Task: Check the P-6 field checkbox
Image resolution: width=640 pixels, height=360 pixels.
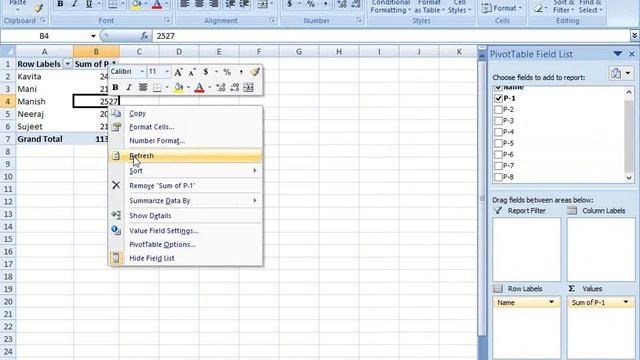Action: pyautogui.click(x=498, y=155)
